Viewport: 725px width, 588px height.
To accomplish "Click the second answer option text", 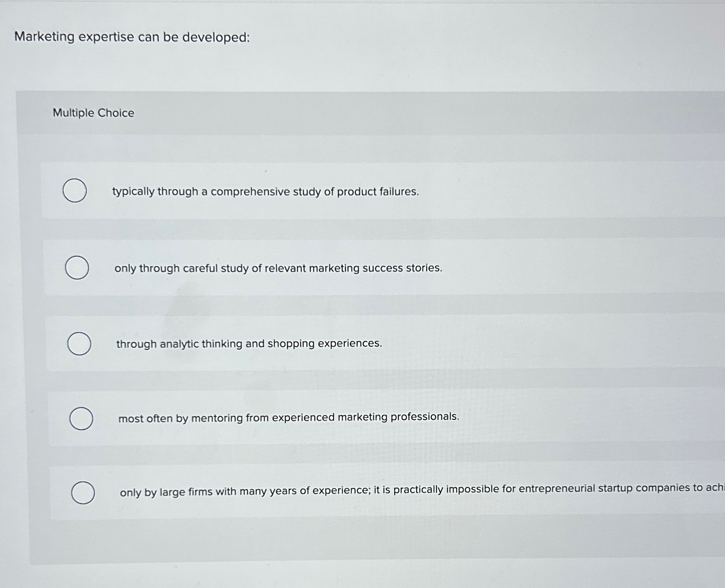I will click(x=278, y=268).
